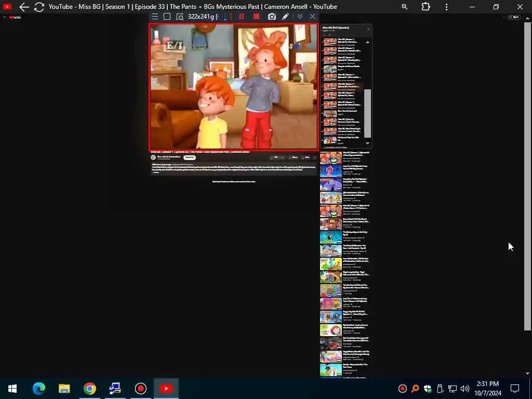The height and width of the screenshot is (399, 532).
Task: Click the orange magnifier tray icon
Action: [x=415, y=388]
